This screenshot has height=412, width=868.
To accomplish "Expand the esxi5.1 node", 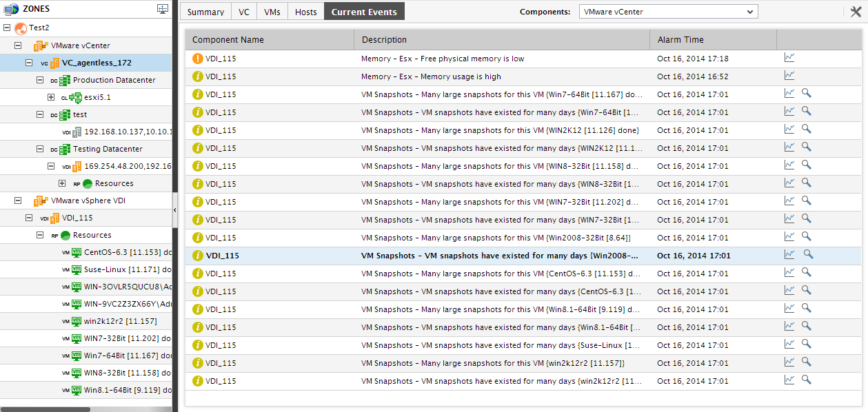I will coord(51,97).
